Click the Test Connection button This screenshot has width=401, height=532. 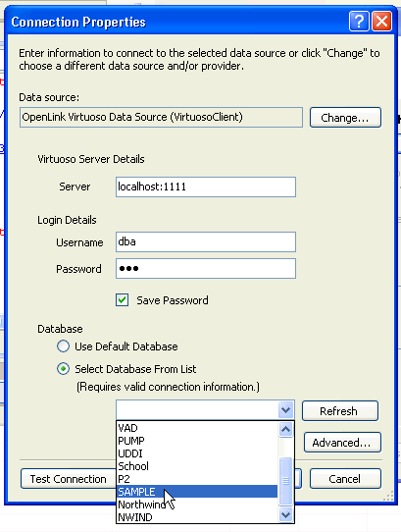(x=68, y=479)
